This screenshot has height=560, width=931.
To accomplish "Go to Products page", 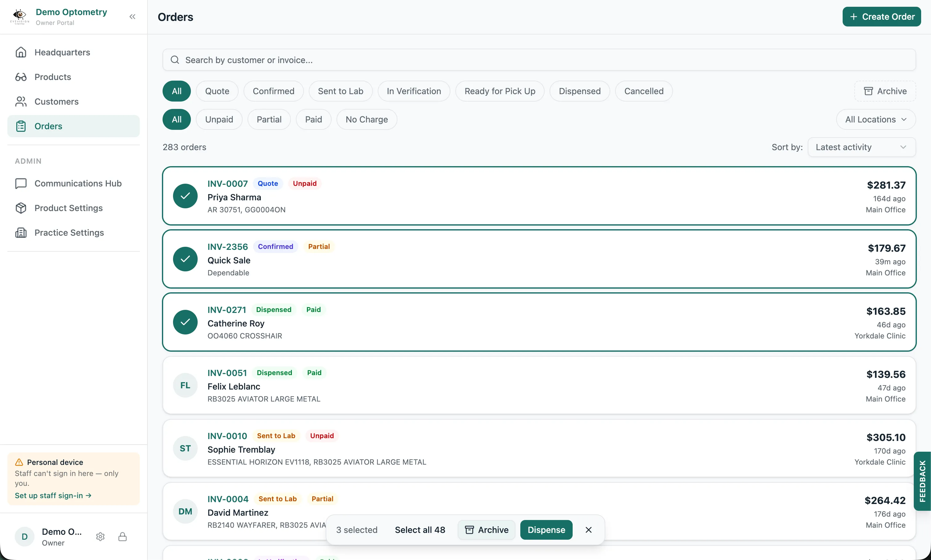I will 73,77.
